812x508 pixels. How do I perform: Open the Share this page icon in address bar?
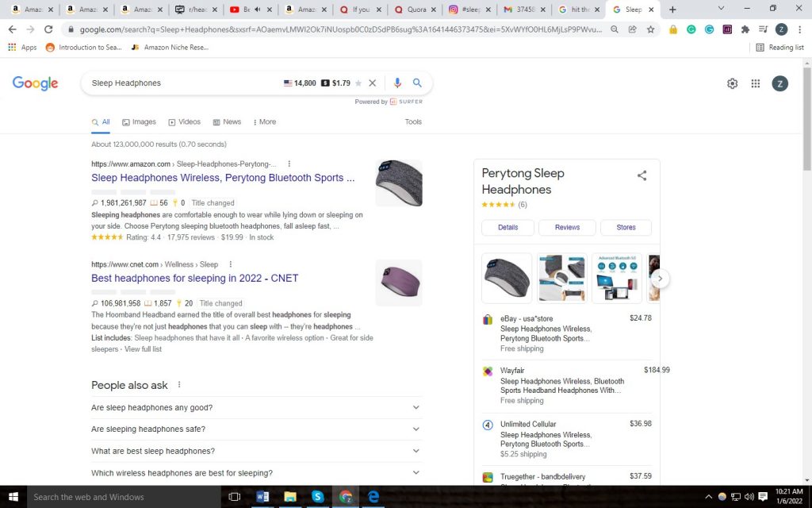pos(632,29)
